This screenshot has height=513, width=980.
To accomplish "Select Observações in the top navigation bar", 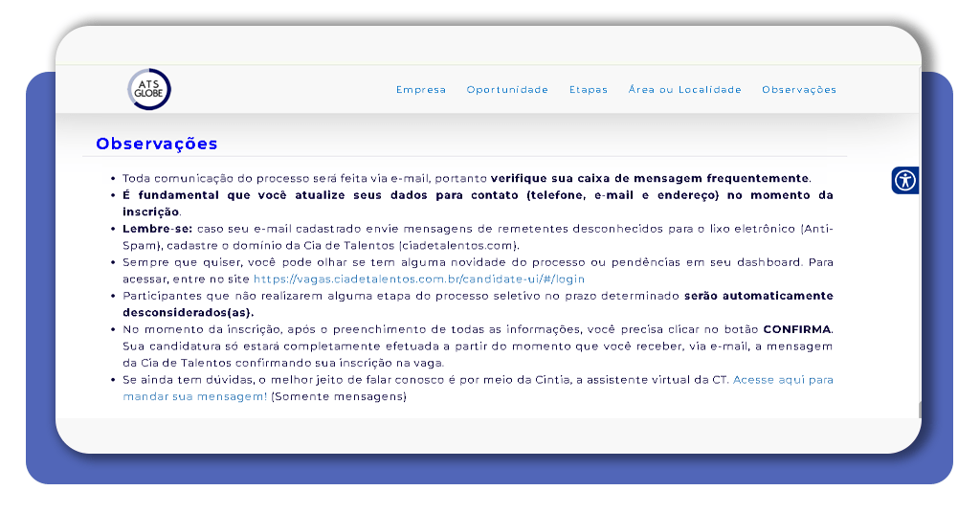I will [798, 90].
